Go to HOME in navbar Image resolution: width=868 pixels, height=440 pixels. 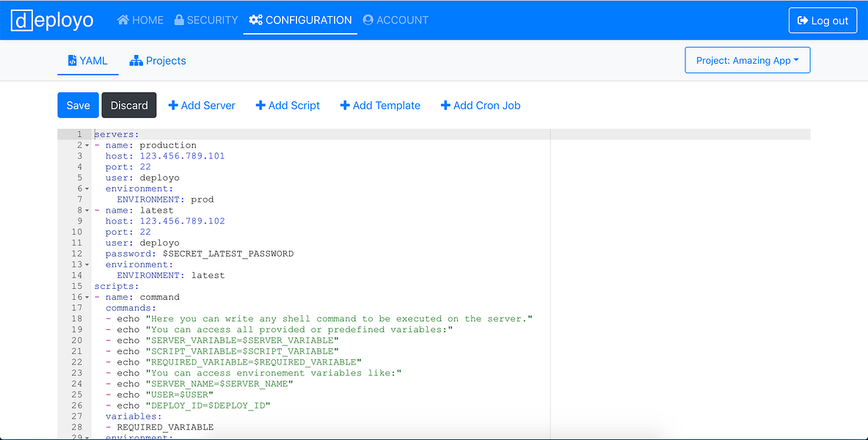[x=140, y=20]
